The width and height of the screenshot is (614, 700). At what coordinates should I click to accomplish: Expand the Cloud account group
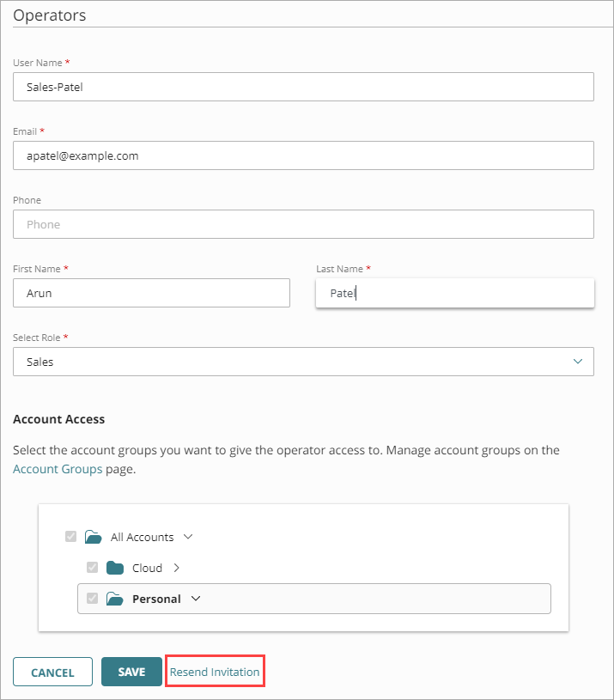[x=174, y=568]
